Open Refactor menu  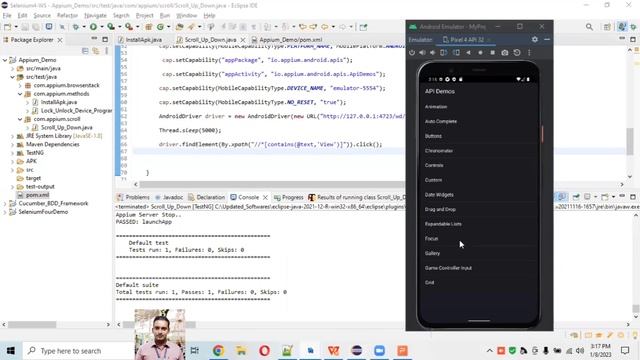point(67,16)
